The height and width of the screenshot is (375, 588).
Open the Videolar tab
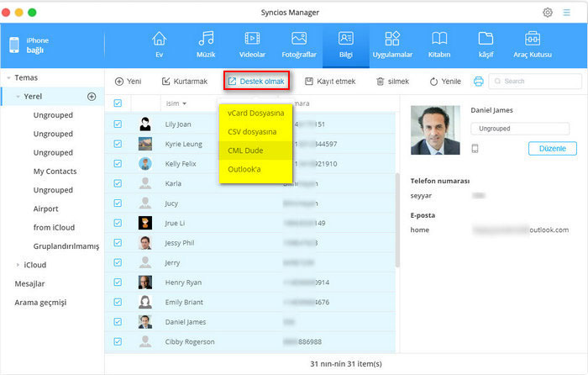pos(252,45)
